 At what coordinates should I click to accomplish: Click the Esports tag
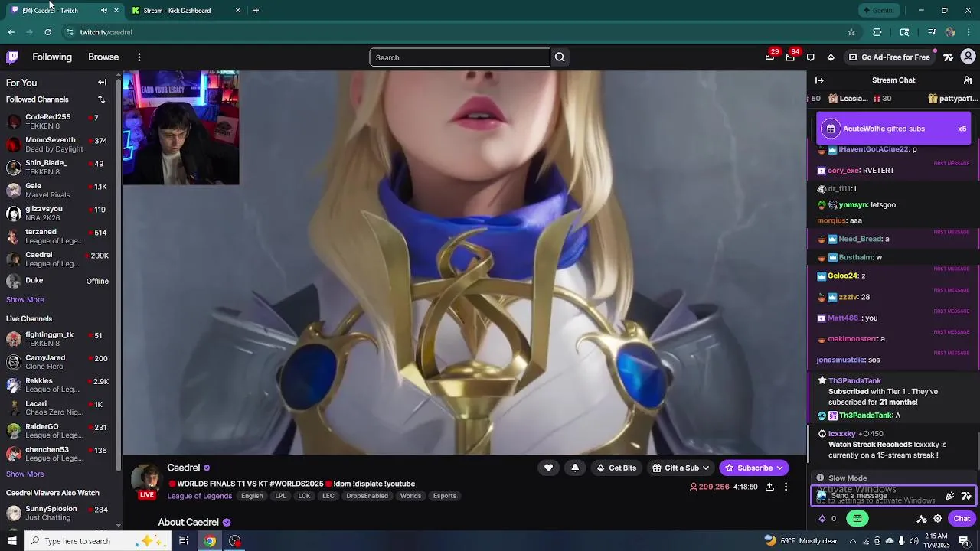point(445,496)
